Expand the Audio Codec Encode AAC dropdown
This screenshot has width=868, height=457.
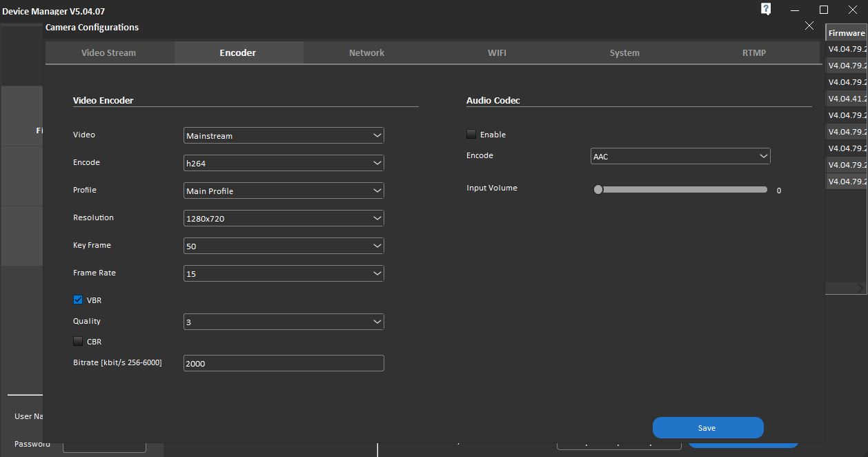680,156
